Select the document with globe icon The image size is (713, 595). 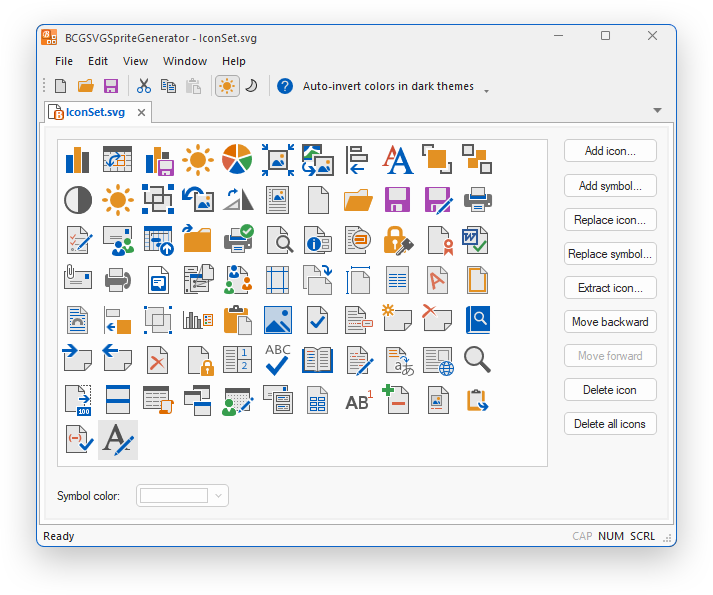tap(438, 361)
